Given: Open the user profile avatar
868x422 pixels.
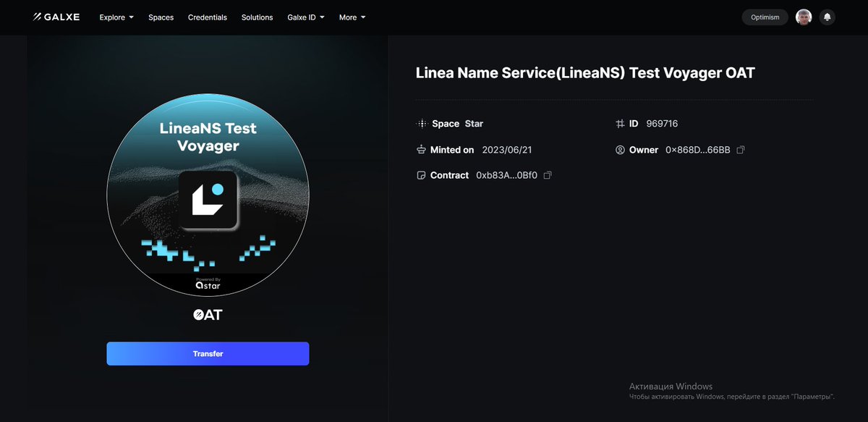Looking at the screenshot, I should pyautogui.click(x=804, y=17).
